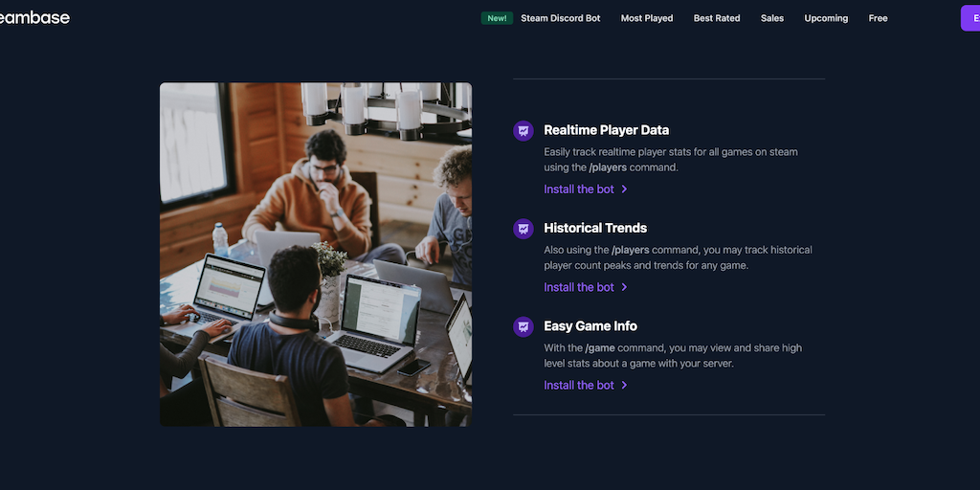Click the text 'Easily track realtime player stats'
Image resolution: width=980 pixels, height=490 pixels.
618,152
